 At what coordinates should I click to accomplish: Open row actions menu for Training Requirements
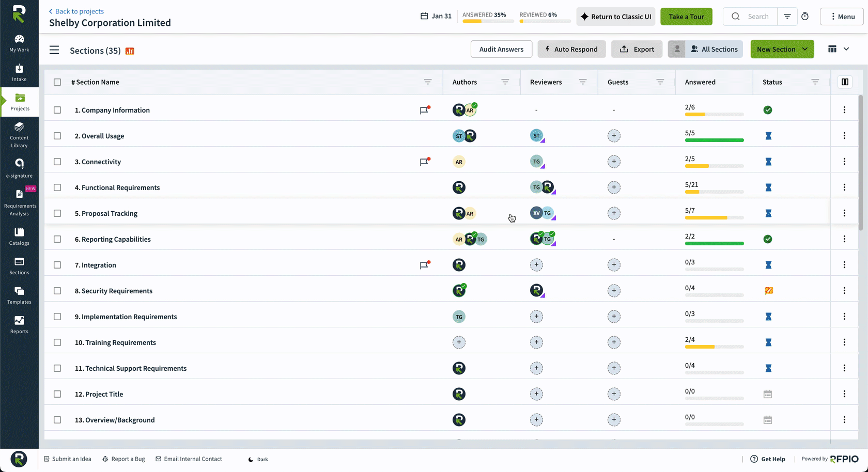click(844, 342)
